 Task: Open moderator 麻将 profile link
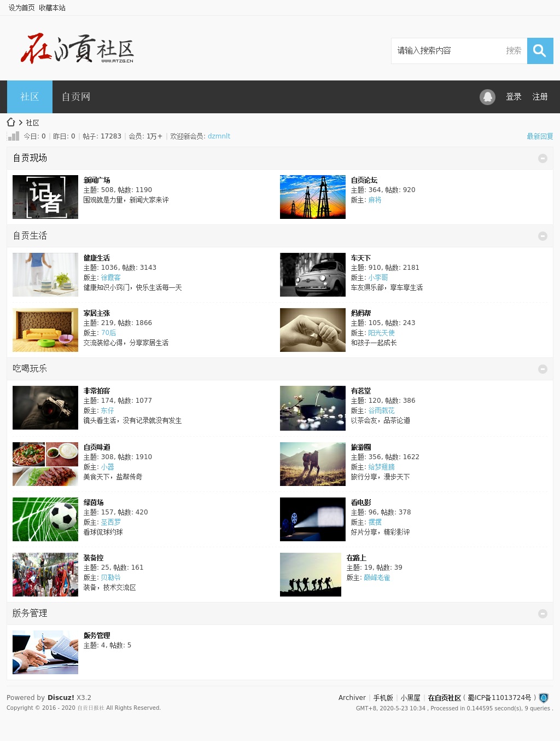[x=375, y=200]
